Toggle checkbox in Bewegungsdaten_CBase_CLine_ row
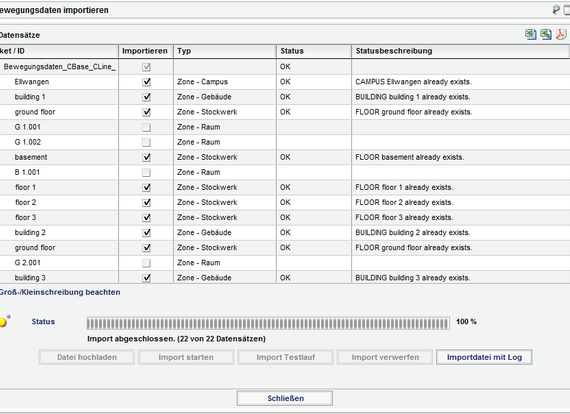This screenshot has height=414, width=570. pos(146,67)
